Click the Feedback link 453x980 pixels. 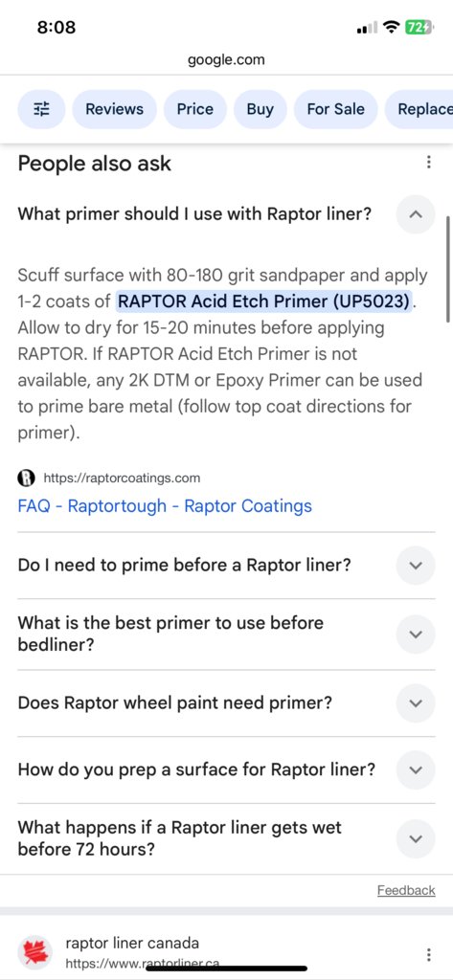click(x=406, y=891)
